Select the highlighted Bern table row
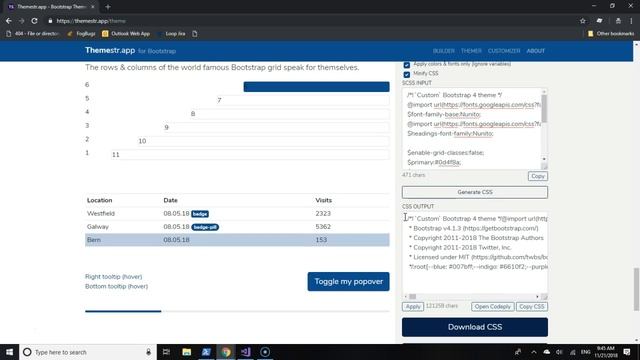 tap(237, 240)
